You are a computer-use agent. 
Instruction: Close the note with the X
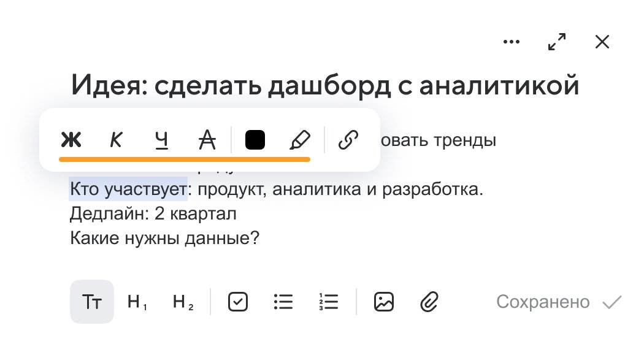coord(602,42)
